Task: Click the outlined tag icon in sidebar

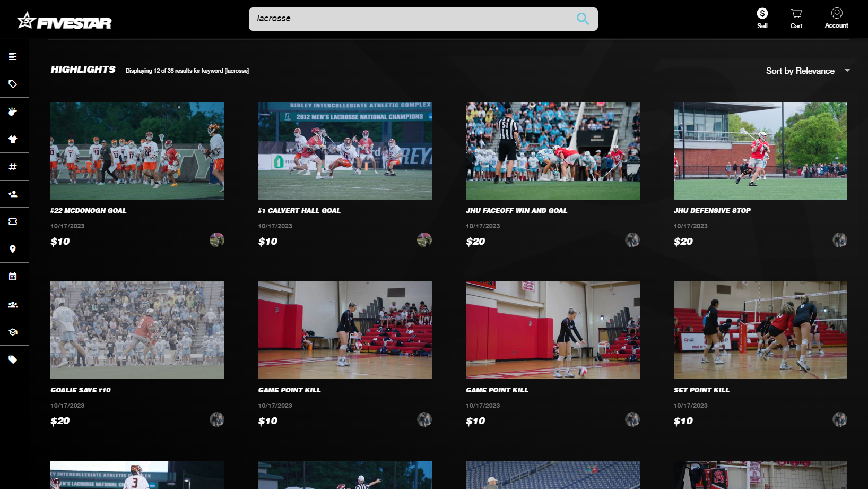Action: [13, 84]
